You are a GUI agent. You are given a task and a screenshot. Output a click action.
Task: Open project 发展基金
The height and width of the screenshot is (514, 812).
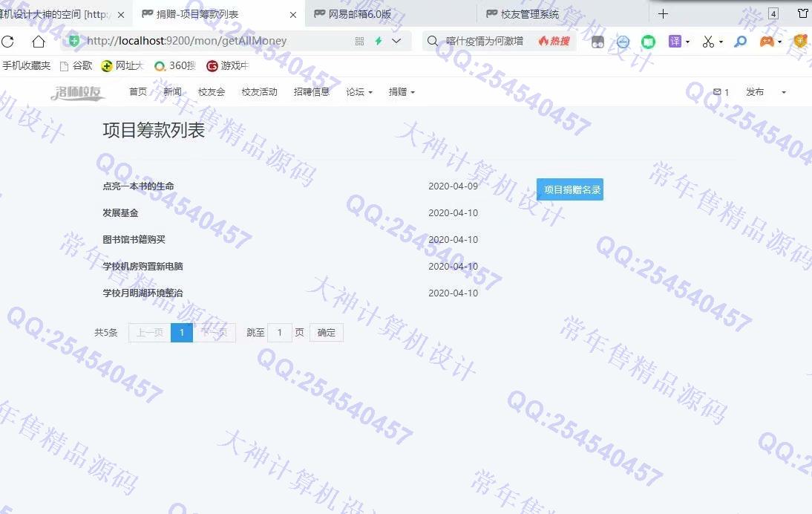tap(120, 213)
